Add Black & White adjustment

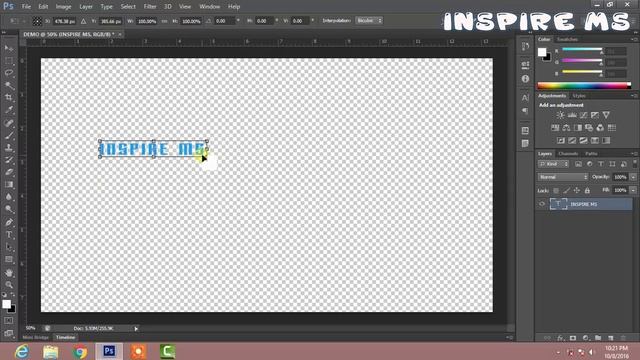[578, 128]
